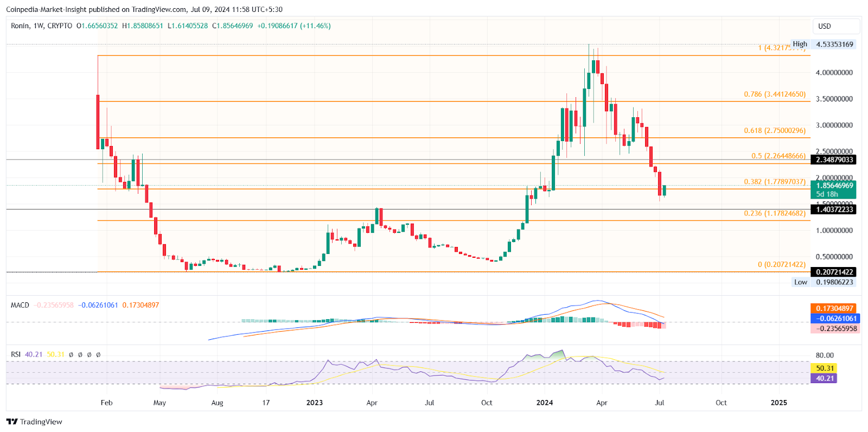Click the orange 0.17304897 tag on MACD scale
This screenshot has width=868, height=432.
pyautogui.click(x=833, y=308)
